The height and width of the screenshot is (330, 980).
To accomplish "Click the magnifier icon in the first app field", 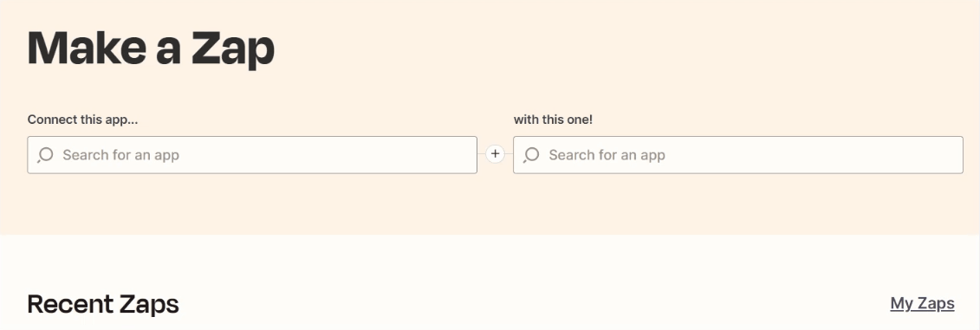I will 45,155.
